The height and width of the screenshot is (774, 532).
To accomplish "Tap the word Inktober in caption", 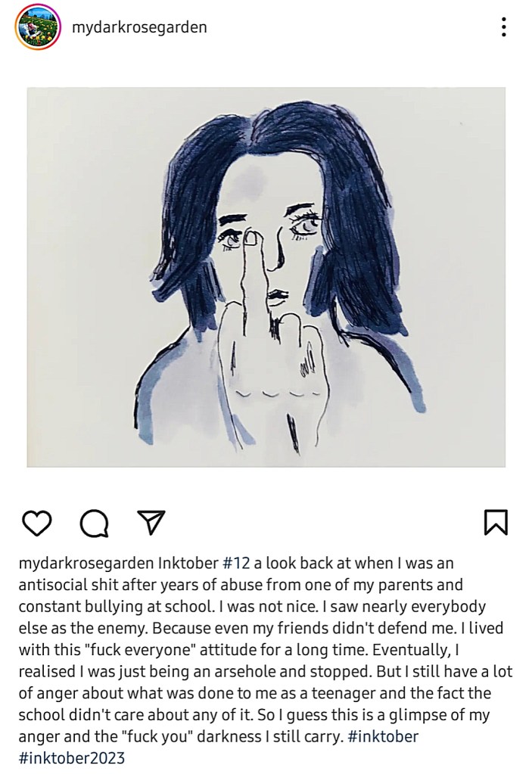I will coord(188,563).
